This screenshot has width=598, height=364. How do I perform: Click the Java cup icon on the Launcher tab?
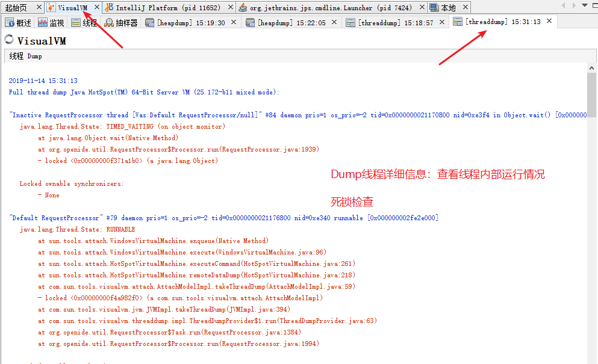click(x=243, y=7)
